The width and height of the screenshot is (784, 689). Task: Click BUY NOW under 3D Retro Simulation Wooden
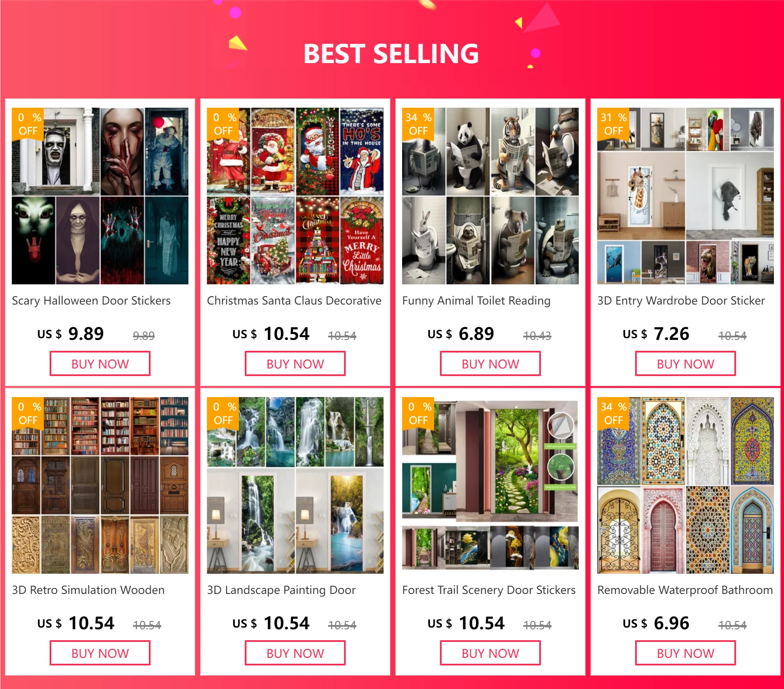coord(100,653)
